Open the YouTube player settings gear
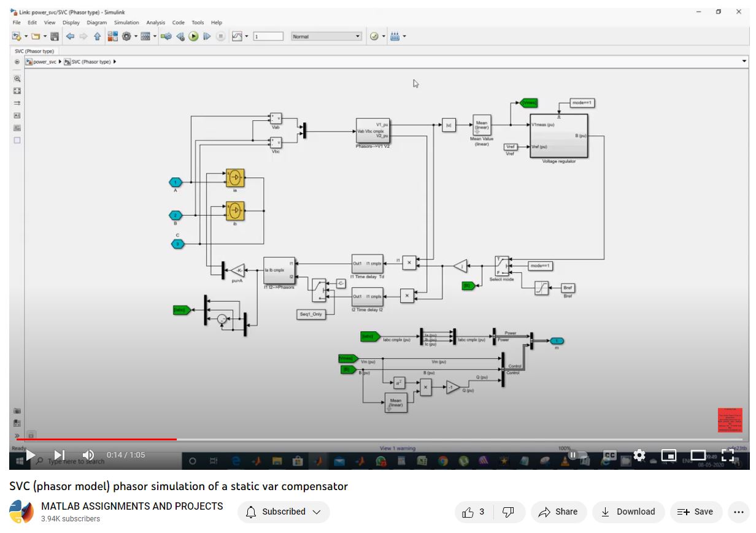The image size is (756, 533). tap(639, 455)
